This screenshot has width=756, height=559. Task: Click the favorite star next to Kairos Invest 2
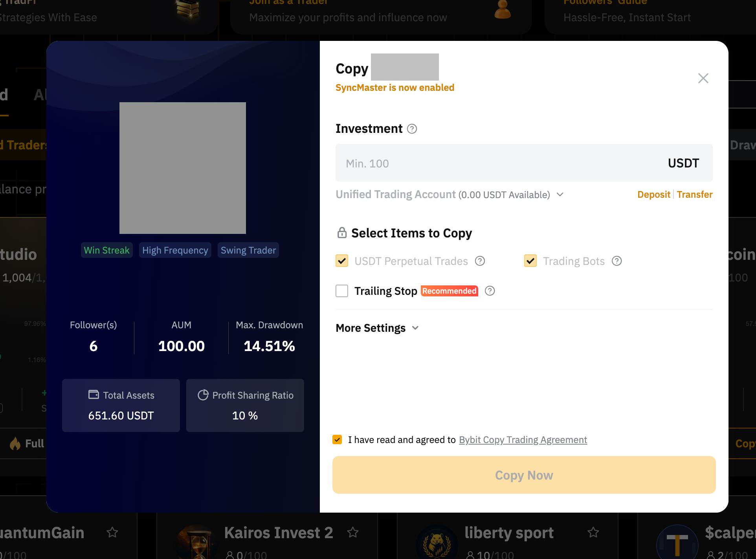pos(353,532)
